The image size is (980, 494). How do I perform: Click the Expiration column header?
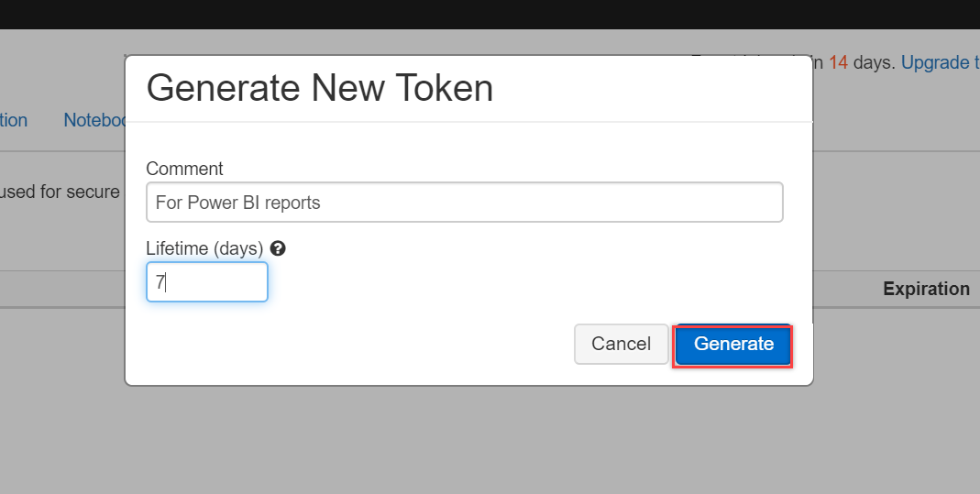(926, 289)
